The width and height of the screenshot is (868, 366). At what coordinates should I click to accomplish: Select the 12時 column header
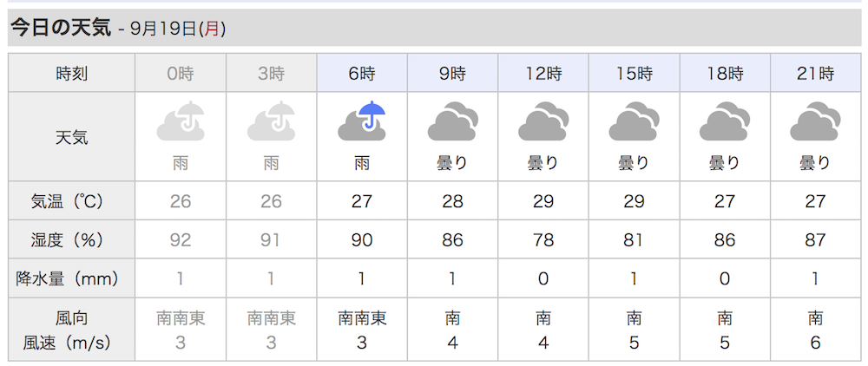[x=543, y=73]
